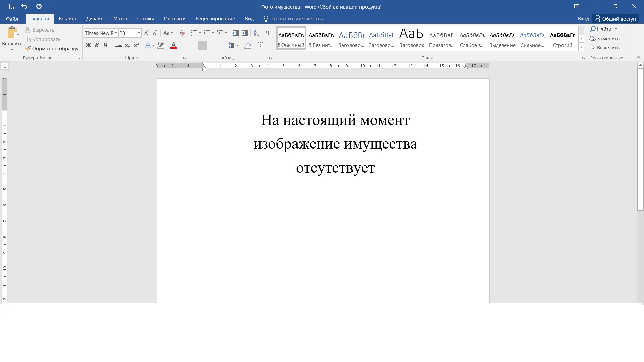Toggle Italic (К) formatting
The image size is (644, 362).
[97, 45]
